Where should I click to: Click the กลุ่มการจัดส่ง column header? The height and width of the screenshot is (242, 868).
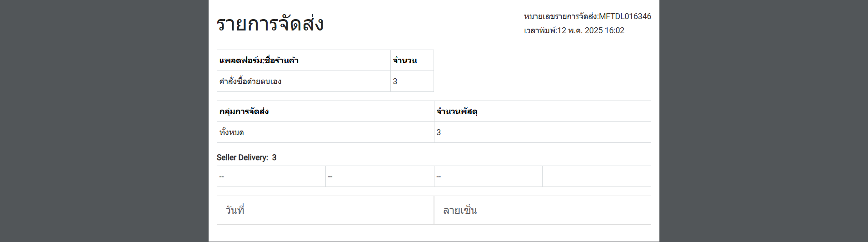325,111
